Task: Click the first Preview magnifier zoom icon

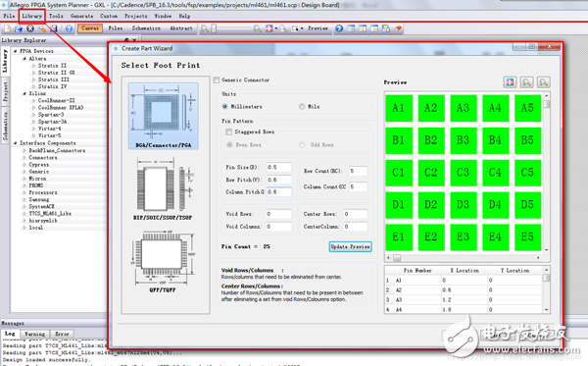Action: tap(526, 82)
